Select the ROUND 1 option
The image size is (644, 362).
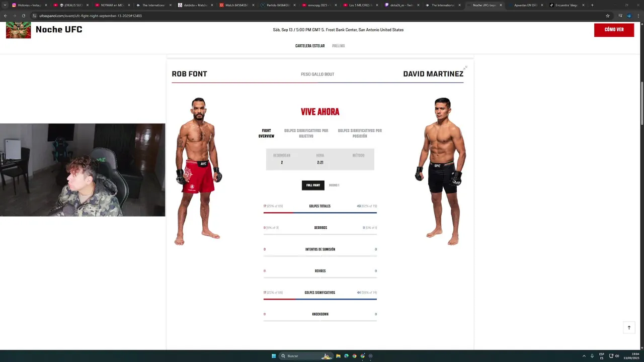(334, 186)
